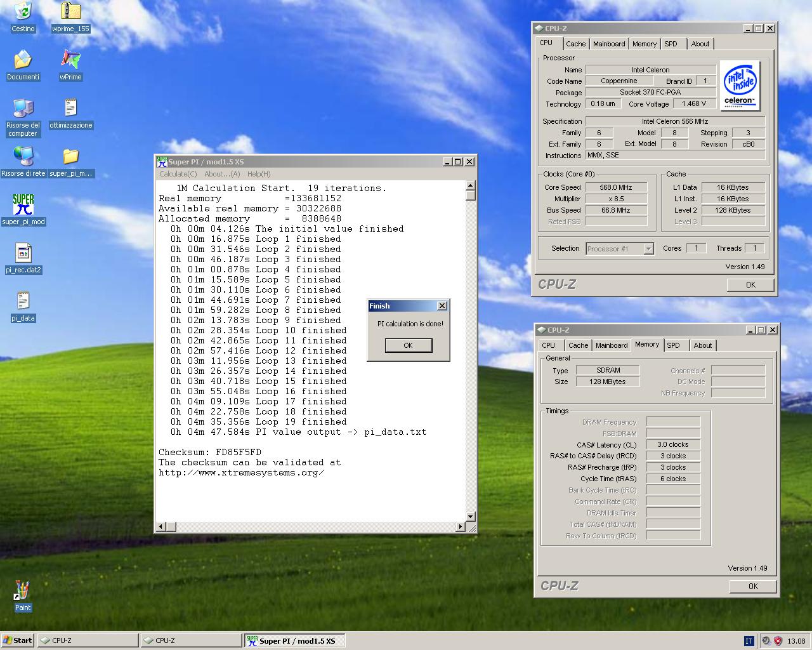The height and width of the screenshot is (650, 812).
Task: Click Super PI / mod1.5 XS taskbar button
Action: point(295,640)
